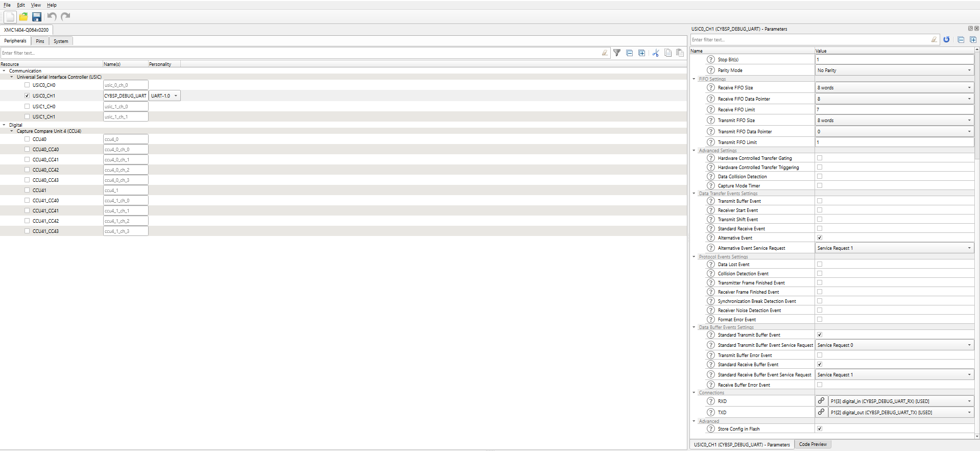Viewport: 980px width, 451px height.
Task: Reset parameters to default values
Action: tap(946, 39)
